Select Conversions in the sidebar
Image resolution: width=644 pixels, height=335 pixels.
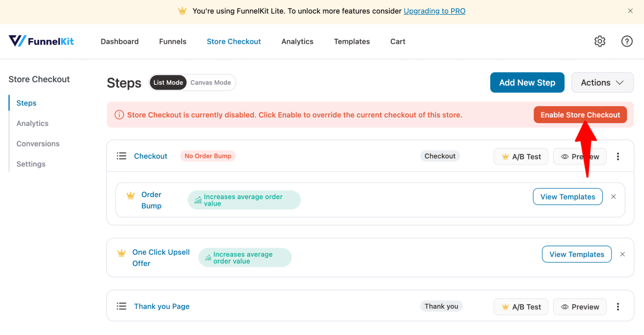click(38, 144)
